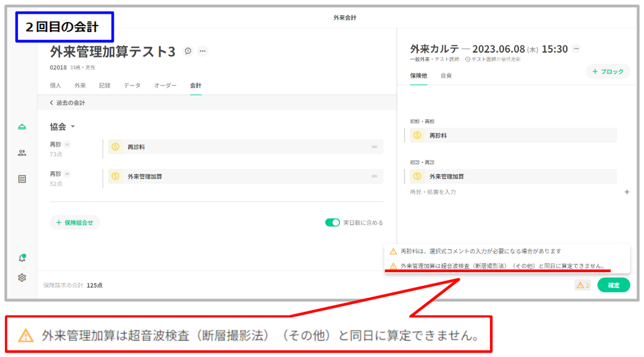Viewport: 644px width, 357px height.
Task: Expand the 協会 insurance dropdown
Action: point(73,127)
